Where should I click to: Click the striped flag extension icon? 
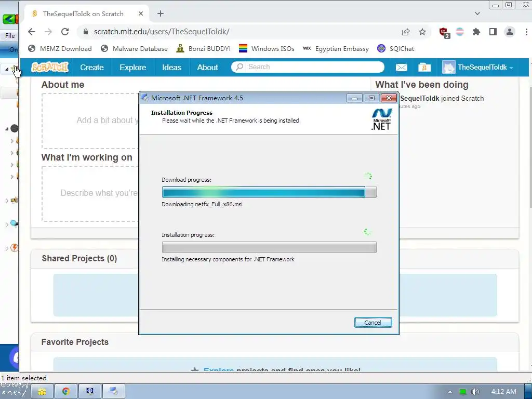coord(460,32)
